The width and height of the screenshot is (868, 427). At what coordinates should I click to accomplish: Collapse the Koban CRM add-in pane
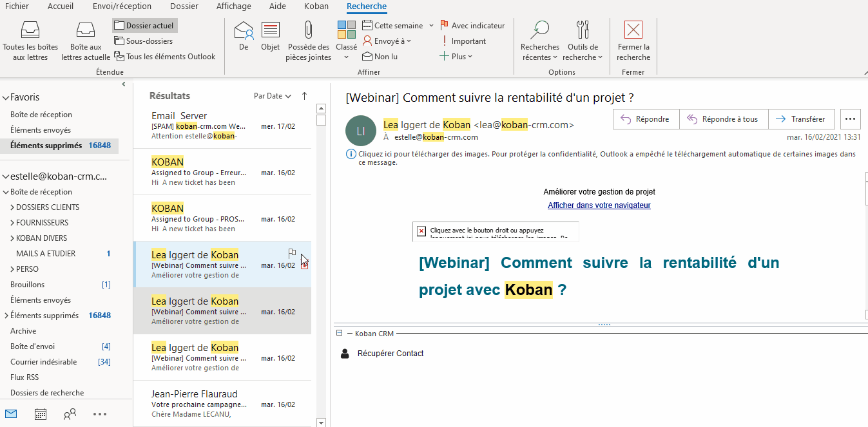click(x=339, y=334)
